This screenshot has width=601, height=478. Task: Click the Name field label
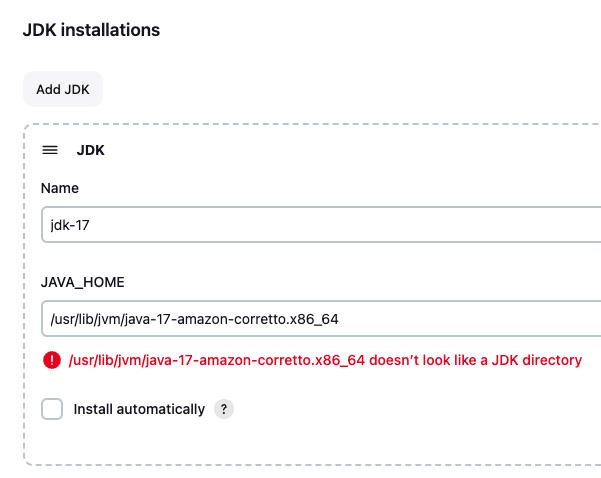60,188
